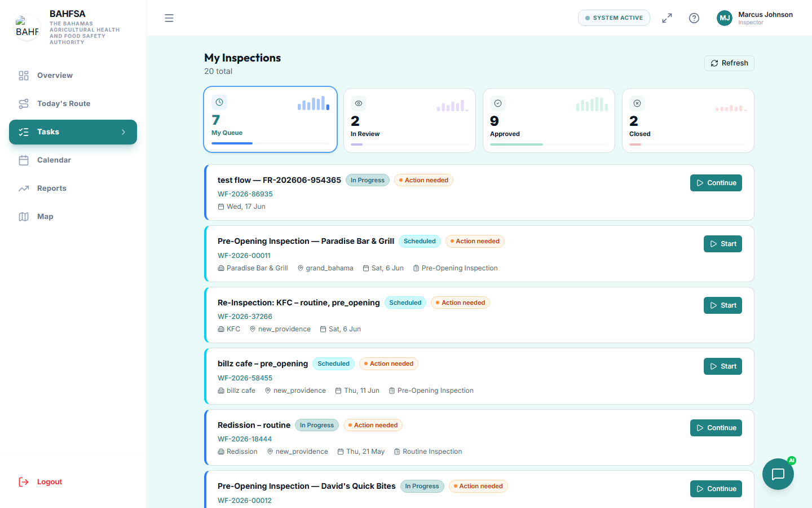Open the test flow FR-202606-954365 title
Image resolution: width=812 pixels, height=508 pixels.
(279, 180)
